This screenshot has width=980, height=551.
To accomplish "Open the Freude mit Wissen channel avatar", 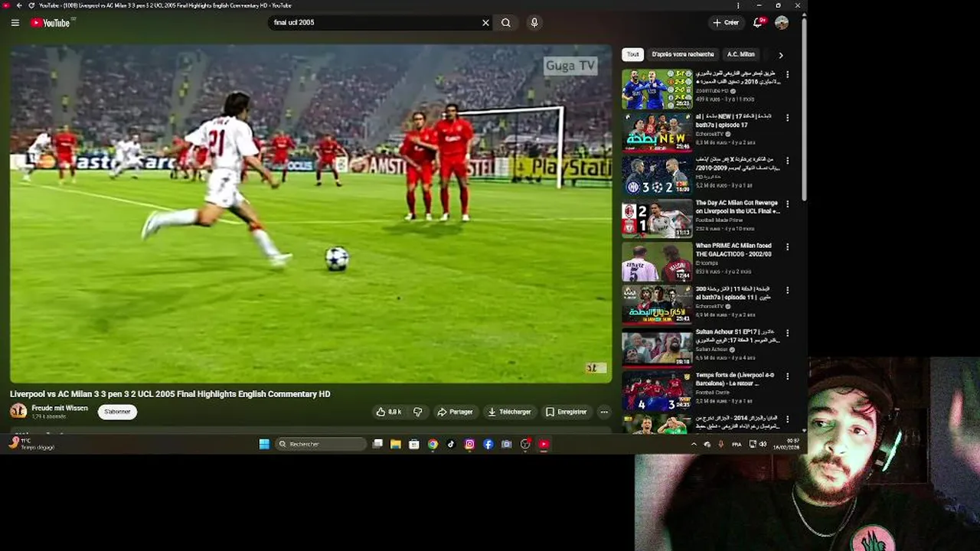I will [x=18, y=412].
